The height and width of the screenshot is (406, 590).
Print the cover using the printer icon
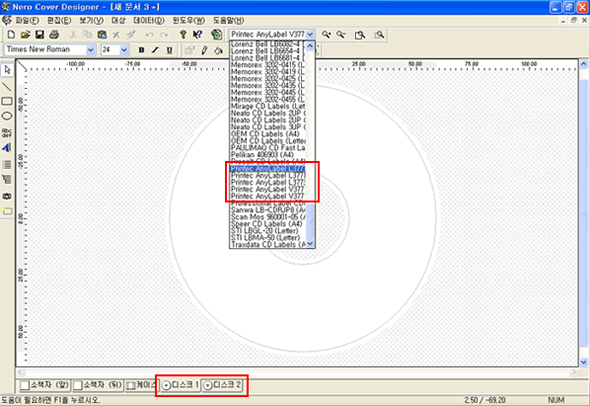(x=54, y=35)
